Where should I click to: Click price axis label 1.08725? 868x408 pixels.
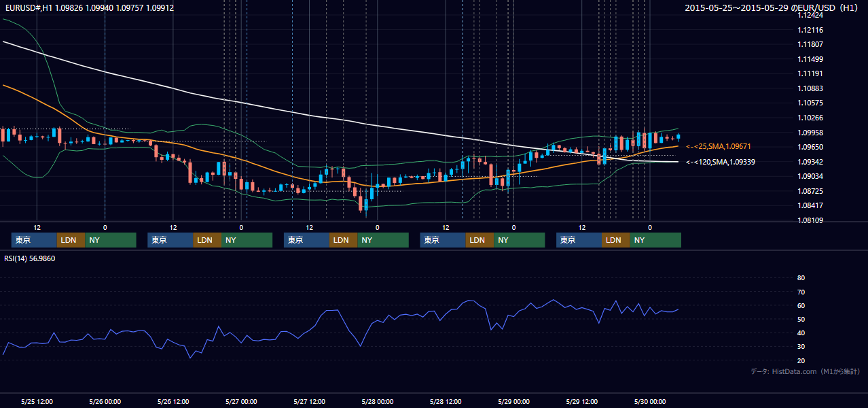click(811, 191)
